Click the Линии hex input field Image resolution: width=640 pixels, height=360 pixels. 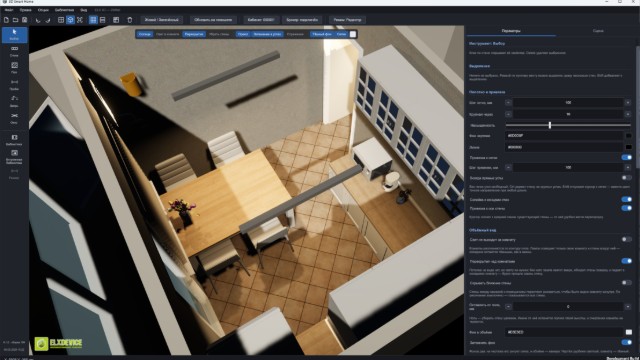pyautogui.click(x=564, y=147)
